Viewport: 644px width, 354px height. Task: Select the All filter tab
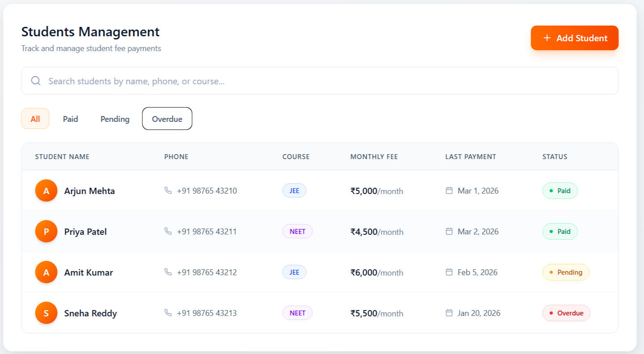point(35,119)
